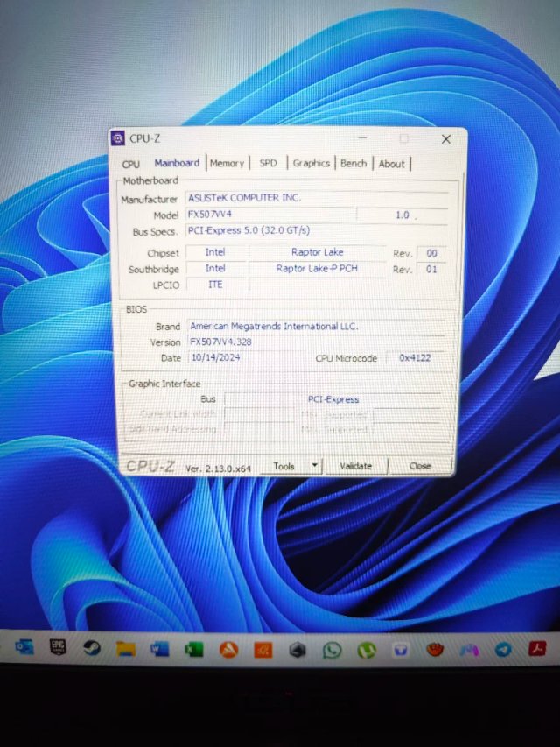Open Telegram from the taskbar
Image resolution: width=560 pixels, height=747 pixels.
click(503, 649)
